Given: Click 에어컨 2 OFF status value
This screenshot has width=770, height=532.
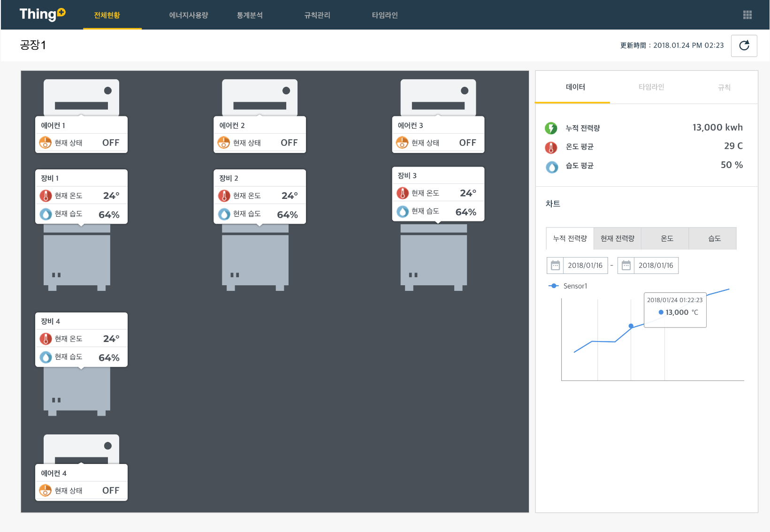Looking at the screenshot, I should 289,143.
